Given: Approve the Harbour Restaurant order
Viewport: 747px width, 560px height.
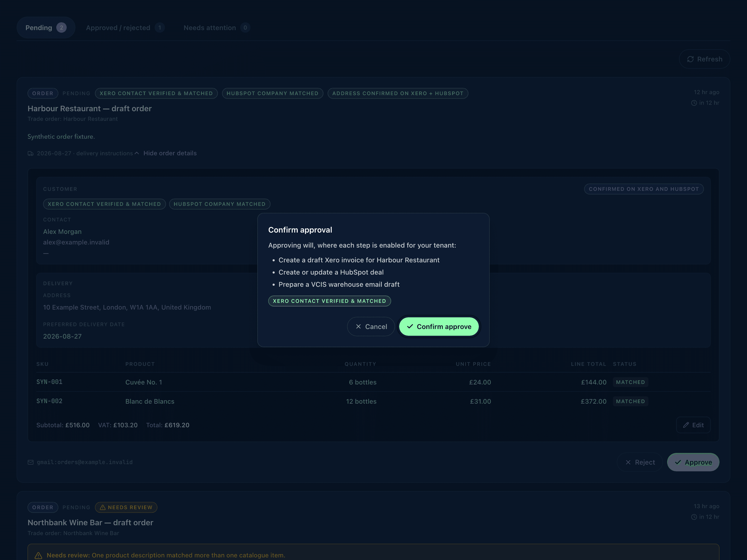Looking at the screenshot, I should (693, 462).
